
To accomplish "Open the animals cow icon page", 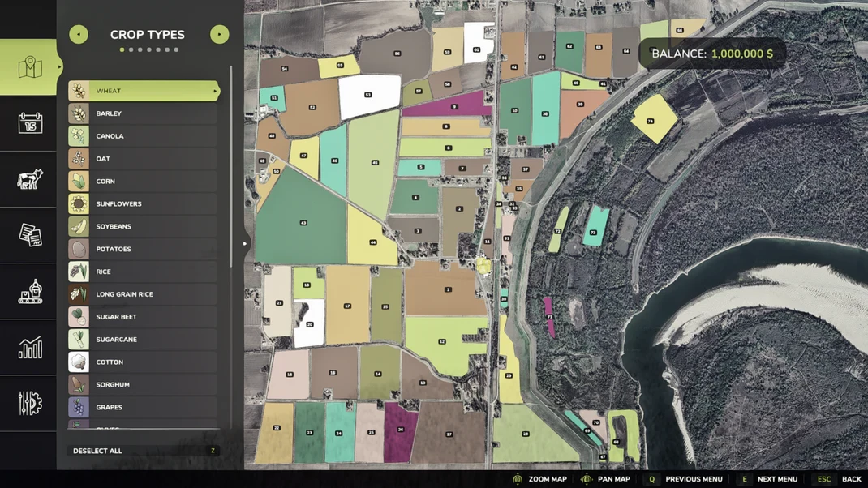I will pos(30,179).
